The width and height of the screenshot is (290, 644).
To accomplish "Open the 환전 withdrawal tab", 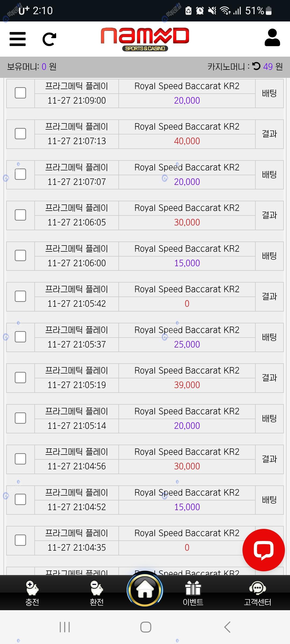I will tap(97, 594).
